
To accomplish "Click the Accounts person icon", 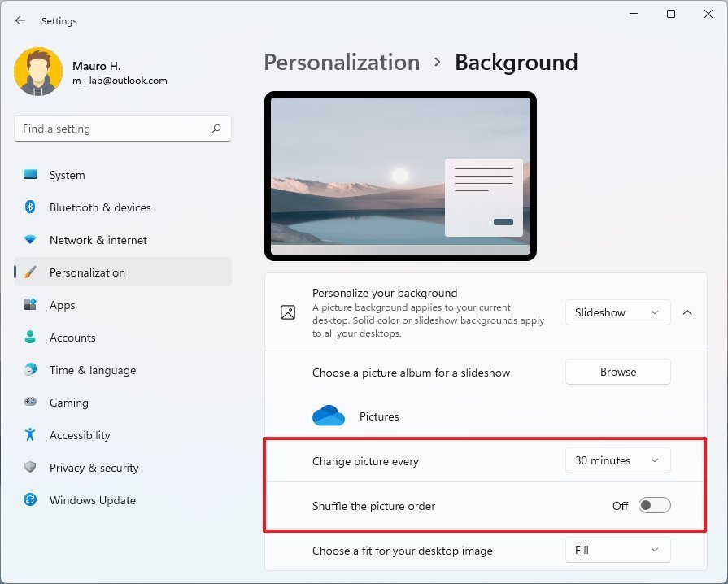I will pos(30,337).
